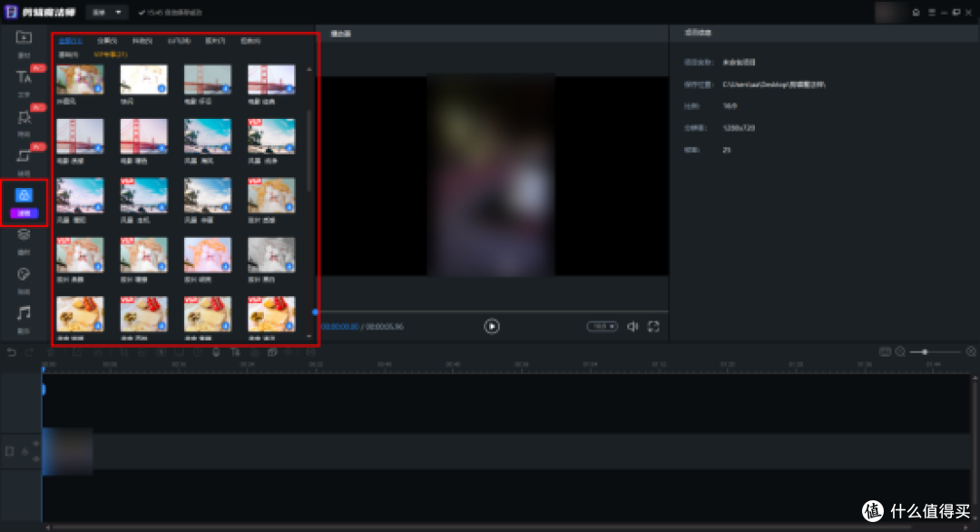This screenshot has height=532, width=980.
Task: Select the grayscale cat filter thumbnail
Action: pos(271,254)
